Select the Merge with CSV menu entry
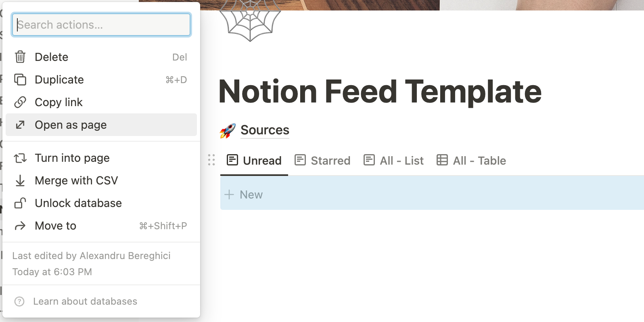The height and width of the screenshot is (322, 644). (x=101, y=180)
